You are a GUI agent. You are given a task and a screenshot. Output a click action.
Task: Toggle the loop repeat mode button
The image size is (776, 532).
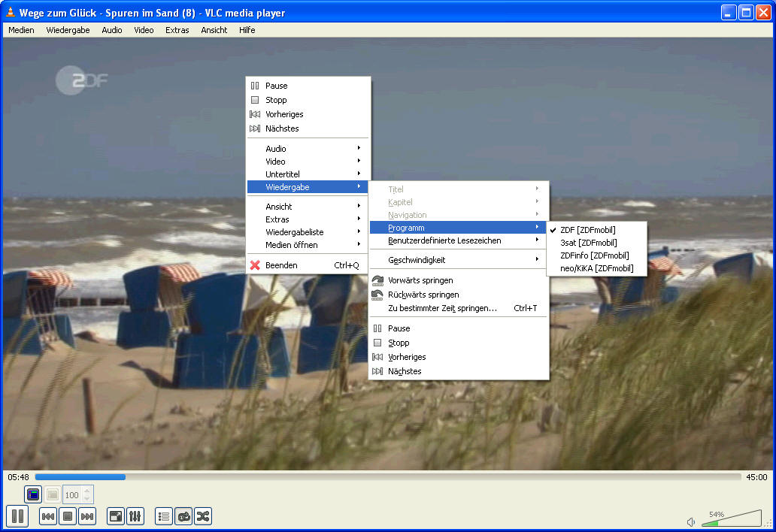click(183, 517)
